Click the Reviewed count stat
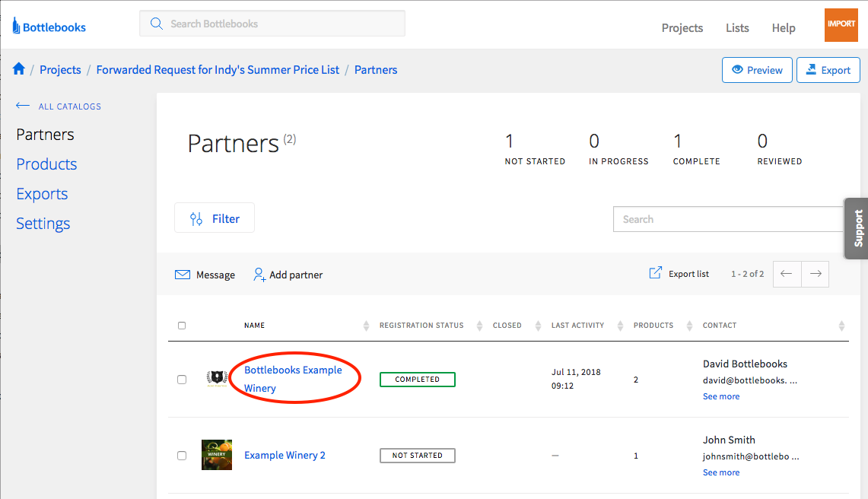 coord(780,150)
